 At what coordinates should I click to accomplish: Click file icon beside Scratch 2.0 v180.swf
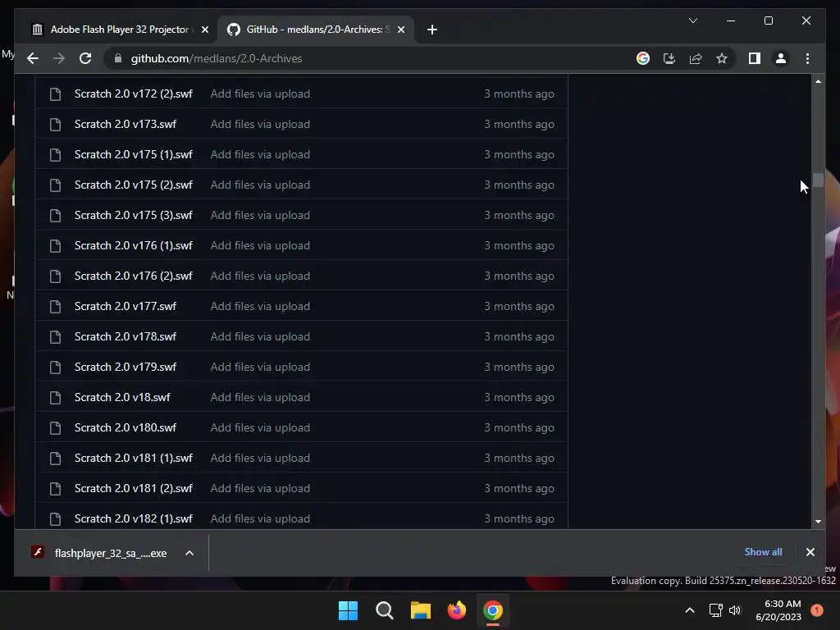(55, 428)
